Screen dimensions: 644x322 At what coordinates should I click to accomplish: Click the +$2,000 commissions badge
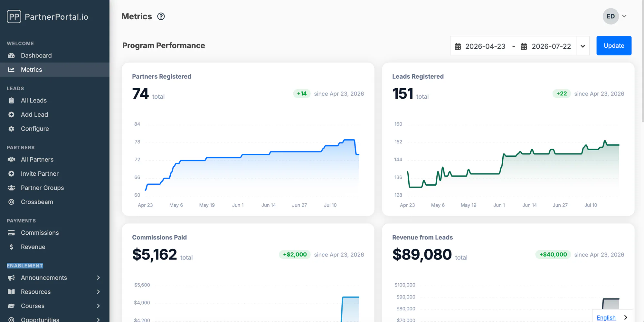tap(295, 255)
